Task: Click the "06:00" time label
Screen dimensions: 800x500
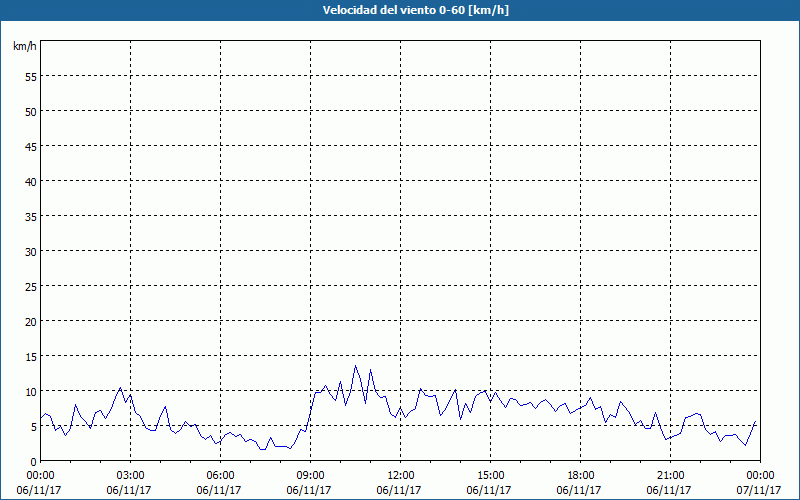Action: click(x=220, y=476)
